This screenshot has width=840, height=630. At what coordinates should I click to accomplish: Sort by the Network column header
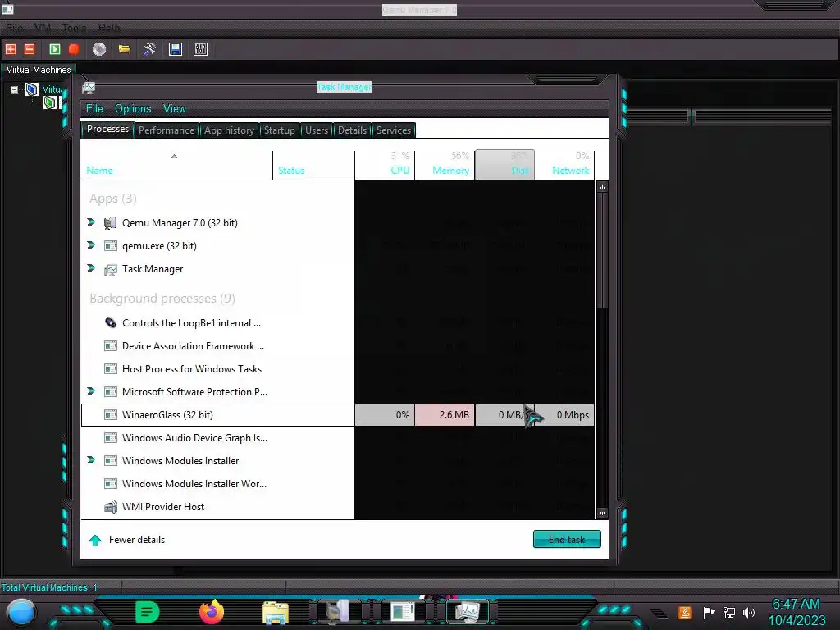pyautogui.click(x=564, y=165)
